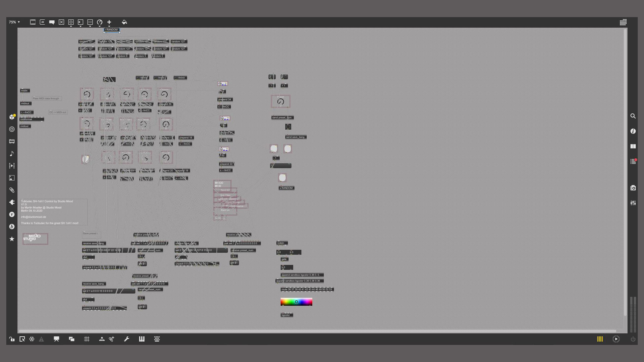Open the star favorites tab in sidebar
The width and height of the screenshot is (644, 362).
coord(12,239)
